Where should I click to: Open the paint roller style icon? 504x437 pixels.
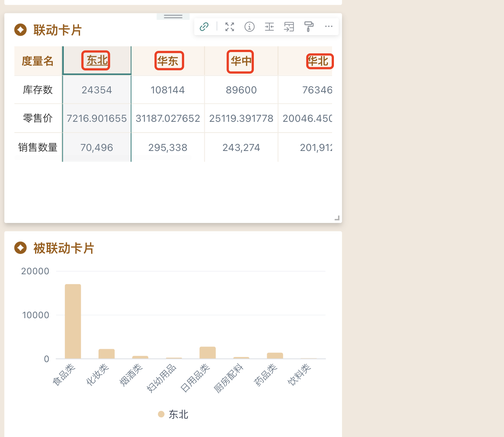[309, 27]
